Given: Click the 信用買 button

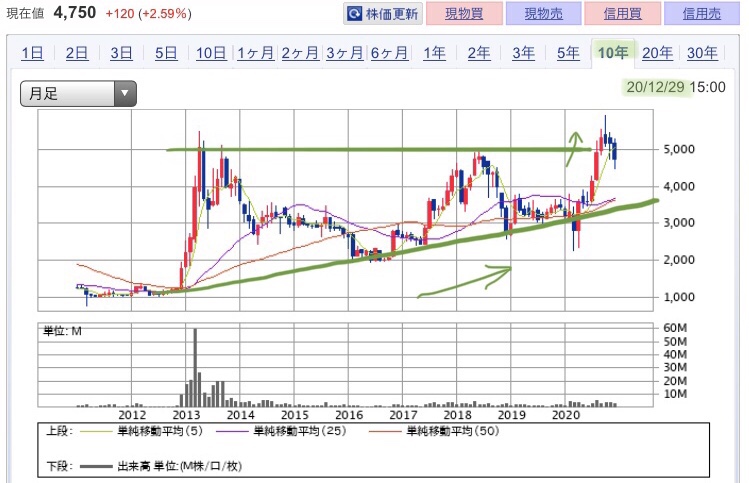Looking at the screenshot, I should (x=620, y=14).
